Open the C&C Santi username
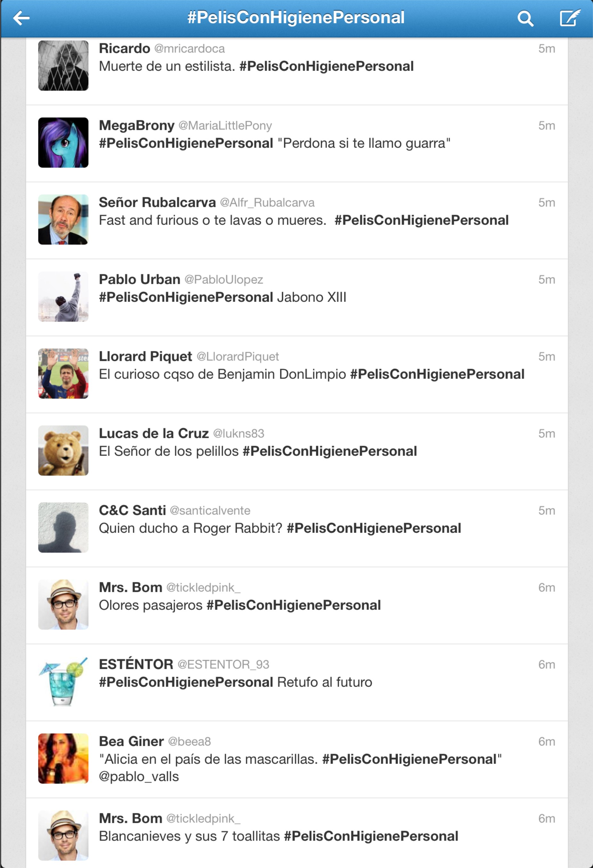The height and width of the screenshot is (868, 593). [x=132, y=510]
